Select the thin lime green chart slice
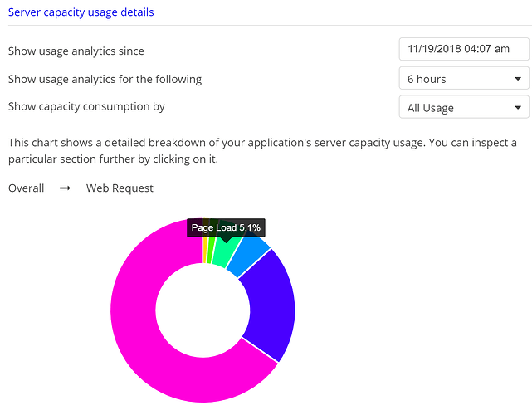532x415 pixels. click(x=211, y=251)
